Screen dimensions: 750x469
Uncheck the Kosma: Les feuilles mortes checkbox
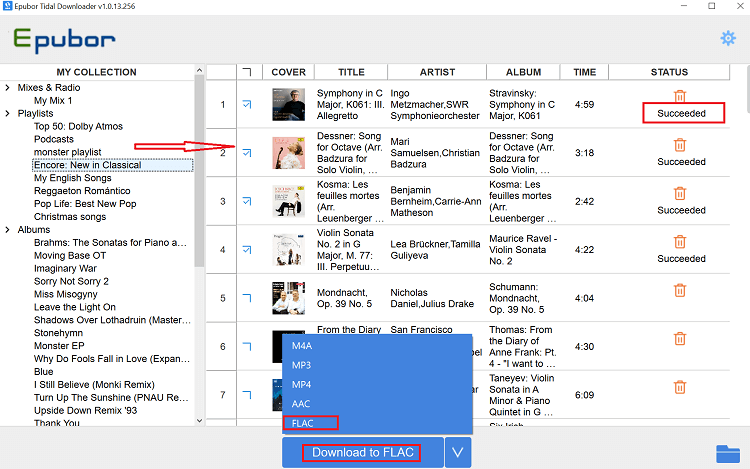[247, 201]
